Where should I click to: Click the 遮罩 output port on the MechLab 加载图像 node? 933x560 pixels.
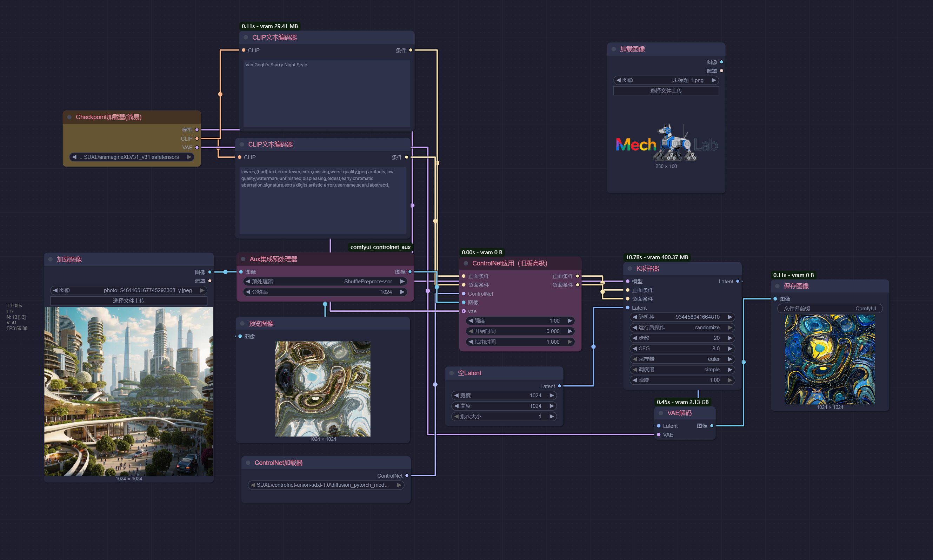tap(721, 71)
